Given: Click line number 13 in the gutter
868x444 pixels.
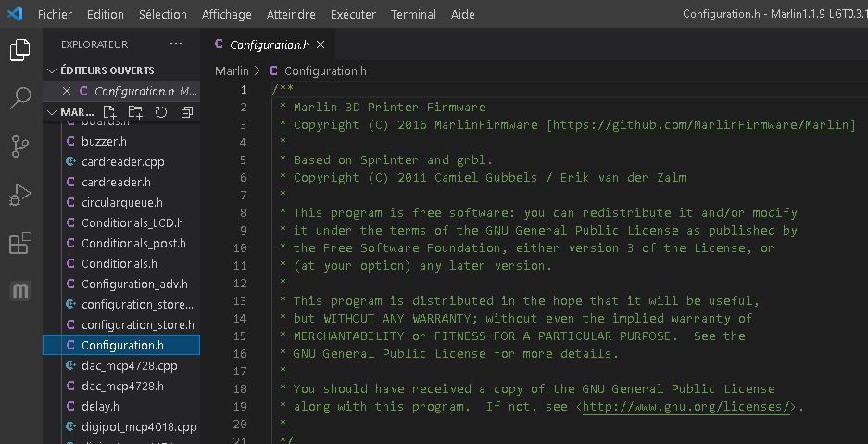Looking at the screenshot, I should pyautogui.click(x=240, y=300).
